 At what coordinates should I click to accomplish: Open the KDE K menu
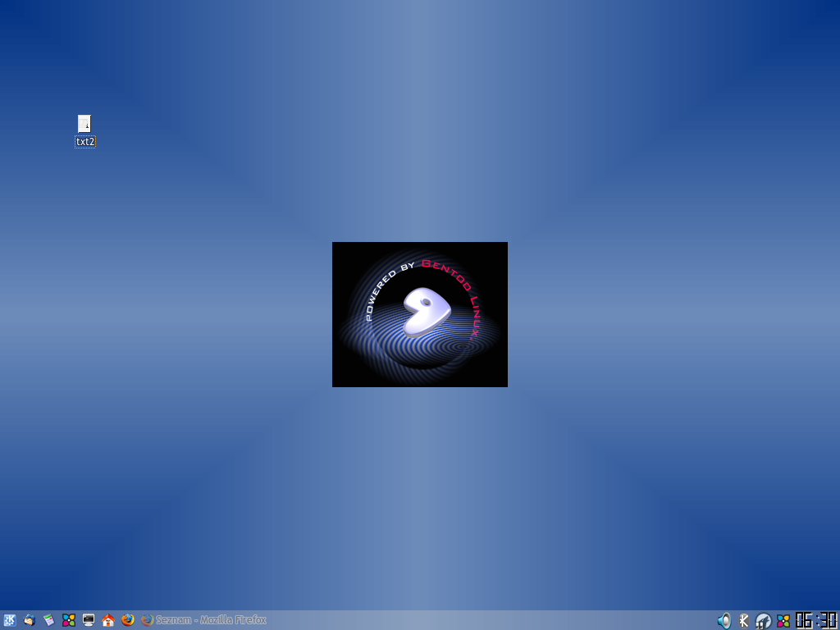point(10,620)
